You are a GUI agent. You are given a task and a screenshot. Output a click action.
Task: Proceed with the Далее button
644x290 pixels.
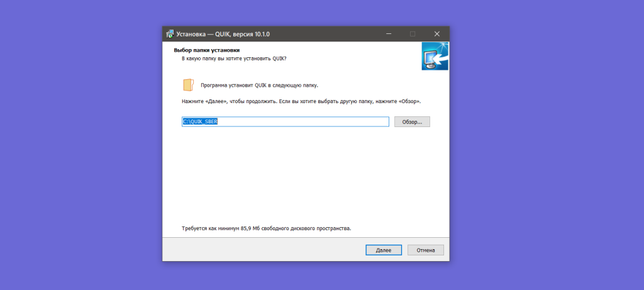click(384, 250)
